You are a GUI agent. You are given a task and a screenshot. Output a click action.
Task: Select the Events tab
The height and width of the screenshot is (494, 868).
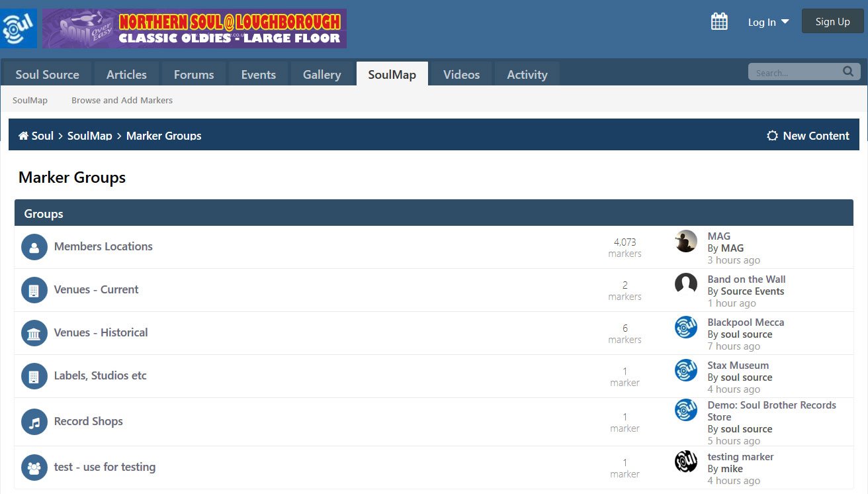(x=258, y=74)
